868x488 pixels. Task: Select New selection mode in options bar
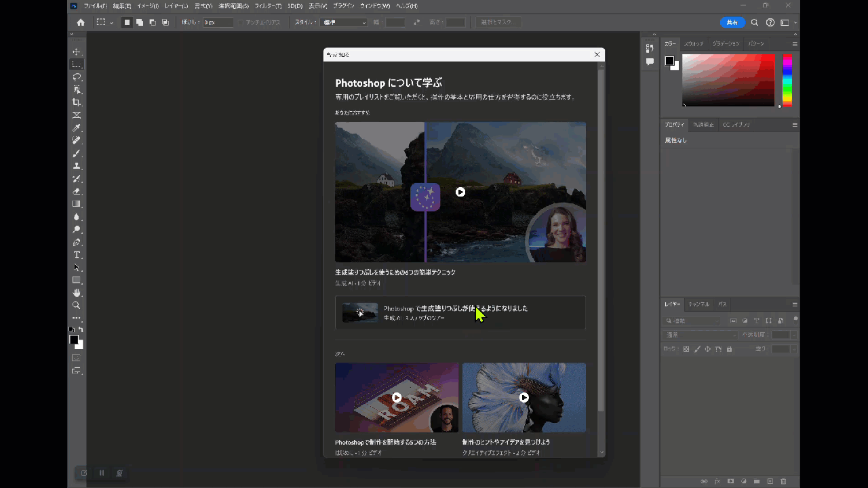pyautogui.click(x=127, y=22)
